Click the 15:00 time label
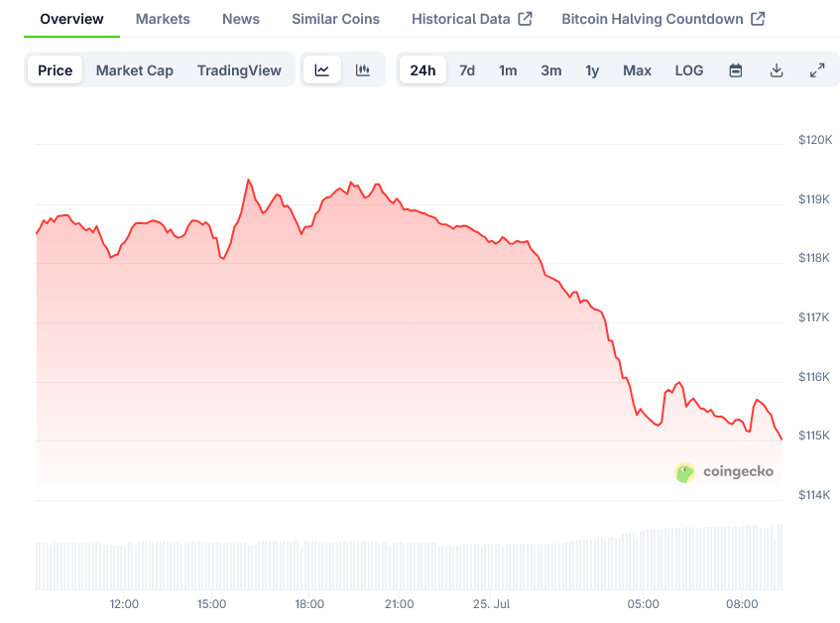Screen dimensions: 840x623 click(211, 604)
